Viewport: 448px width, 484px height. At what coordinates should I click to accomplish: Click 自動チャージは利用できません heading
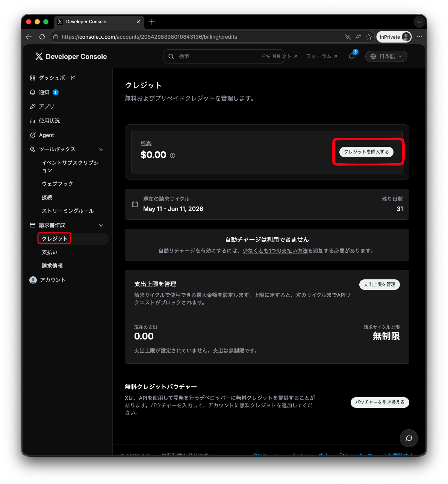tap(267, 240)
